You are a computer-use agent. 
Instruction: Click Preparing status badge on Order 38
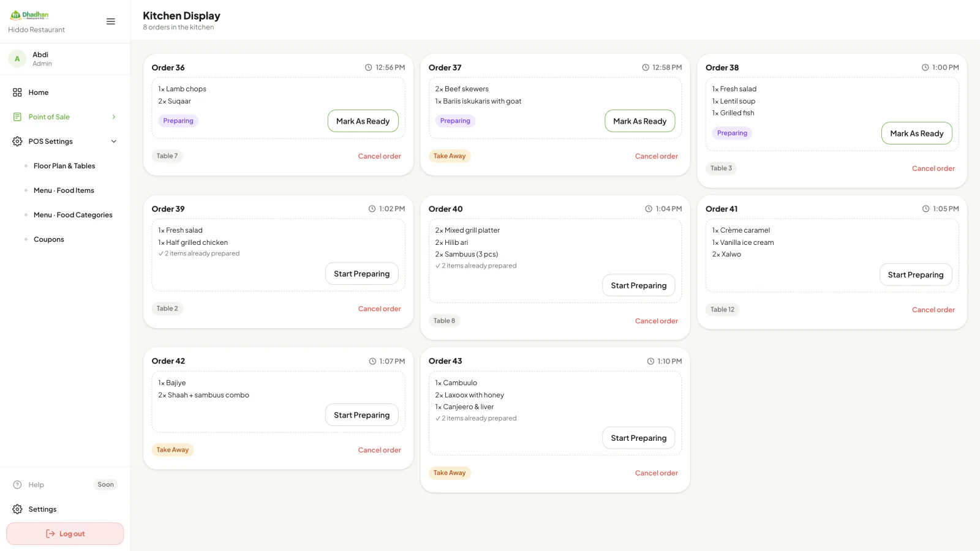(732, 133)
